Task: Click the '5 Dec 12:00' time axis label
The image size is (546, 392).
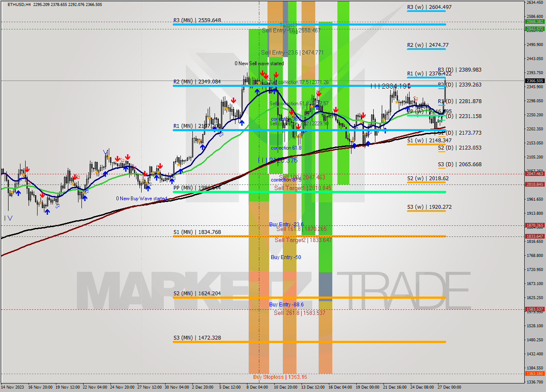Action: coord(230,387)
